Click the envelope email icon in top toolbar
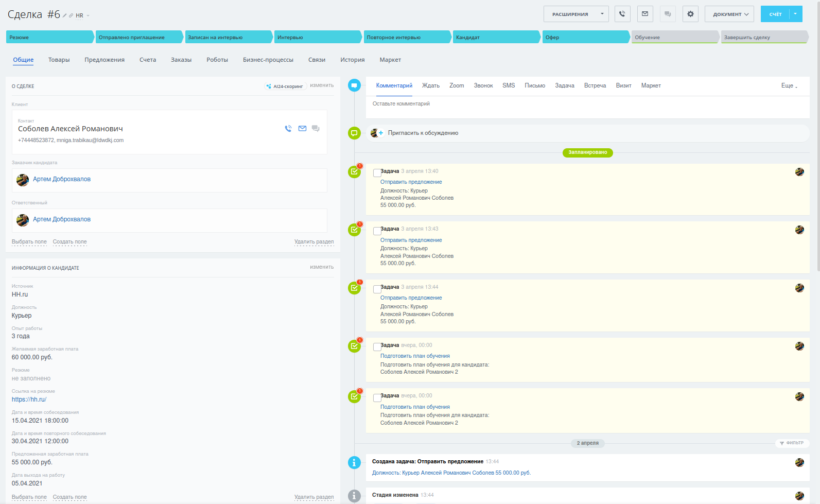 click(x=645, y=14)
